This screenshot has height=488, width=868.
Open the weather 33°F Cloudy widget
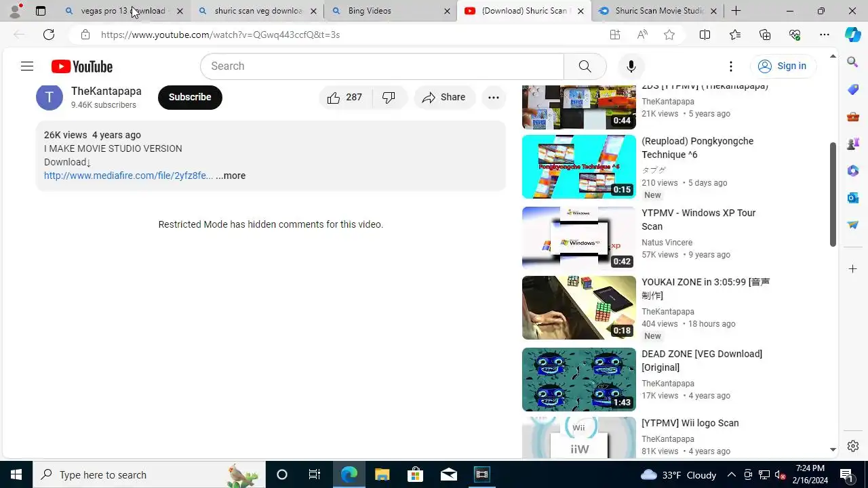coord(678,474)
